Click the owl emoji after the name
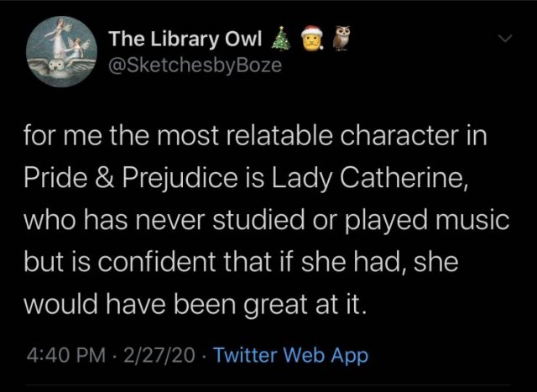Image resolution: width=537 pixels, height=392 pixels. pyautogui.click(x=341, y=39)
